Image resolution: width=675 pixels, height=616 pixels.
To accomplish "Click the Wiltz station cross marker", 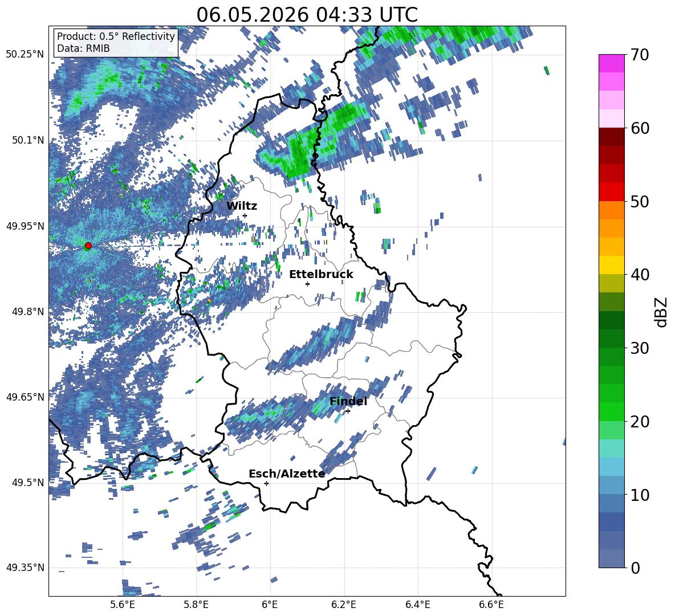I will click(x=245, y=215).
